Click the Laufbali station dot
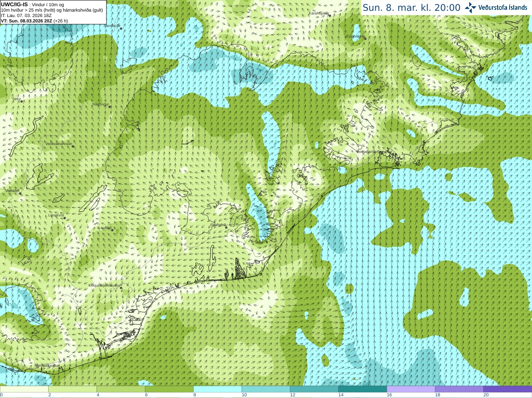Image resolution: width=532 pixels, height=398 pixels. (112, 230)
